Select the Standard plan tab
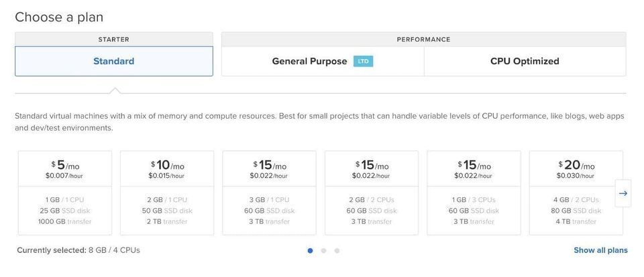Viewport: 644px width, 277px height. (x=114, y=61)
